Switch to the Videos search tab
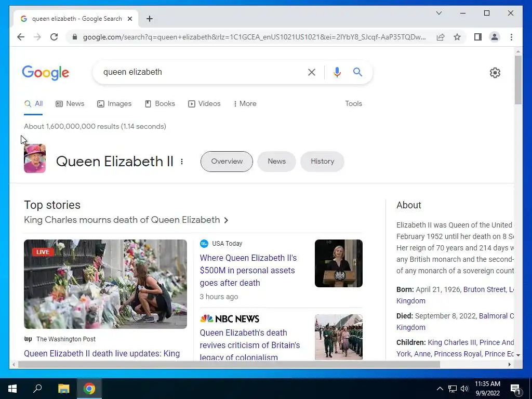The width and height of the screenshot is (532, 399). pos(204,103)
